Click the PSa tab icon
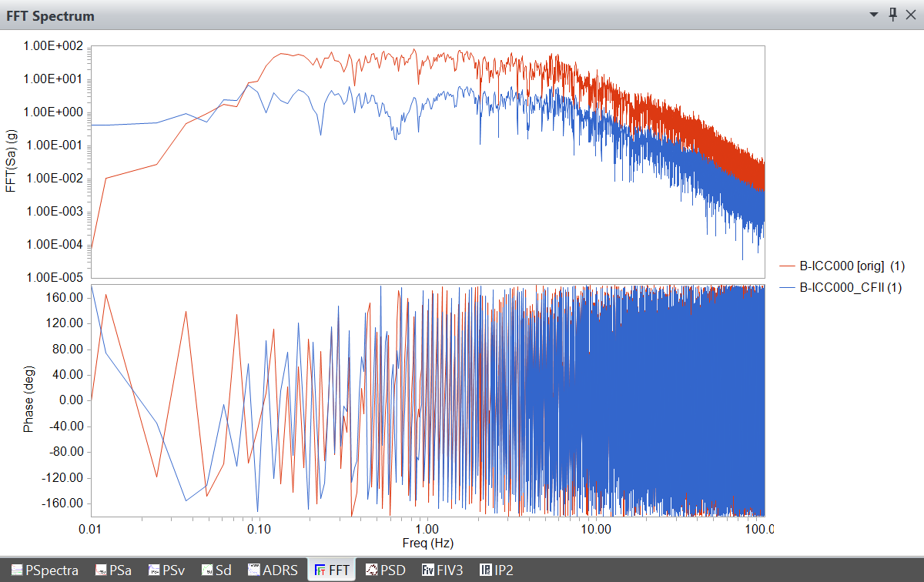 click(101, 570)
